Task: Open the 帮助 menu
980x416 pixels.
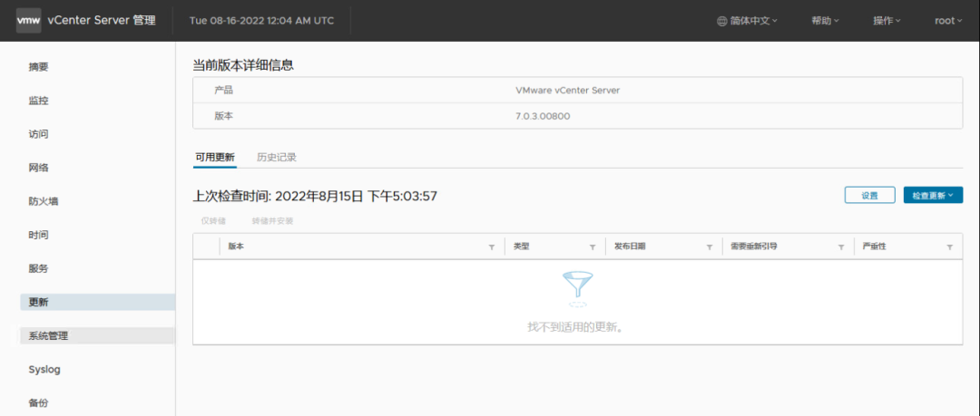Action: [825, 21]
